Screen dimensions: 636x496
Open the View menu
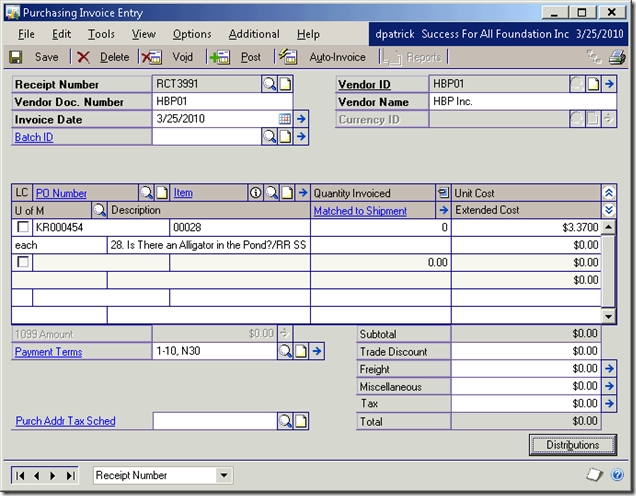[144, 34]
